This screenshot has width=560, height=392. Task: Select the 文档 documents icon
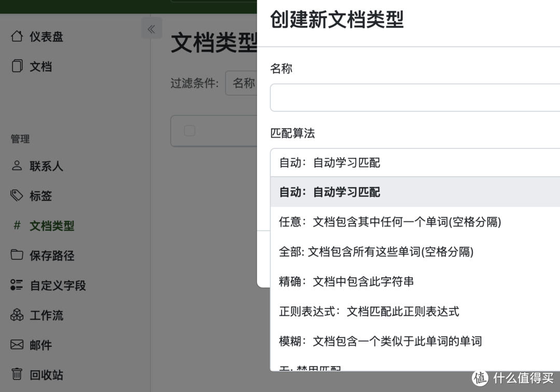17,66
